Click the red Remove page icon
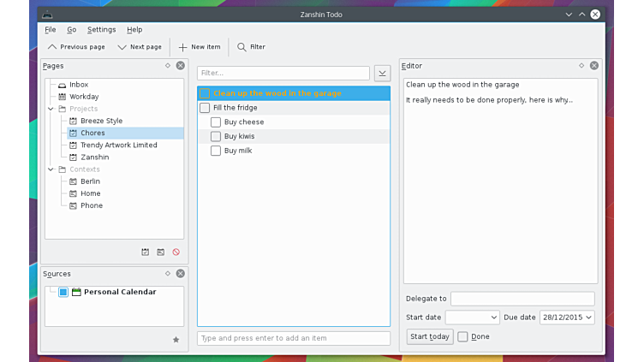The height and width of the screenshot is (362, 644). [x=176, y=252]
